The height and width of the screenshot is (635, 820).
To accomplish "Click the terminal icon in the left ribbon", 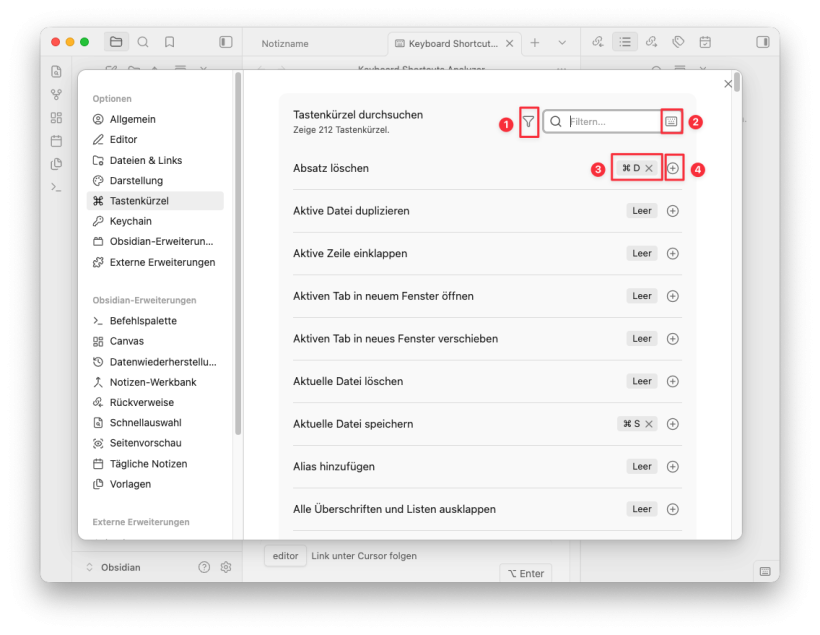I will pyautogui.click(x=56, y=186).
